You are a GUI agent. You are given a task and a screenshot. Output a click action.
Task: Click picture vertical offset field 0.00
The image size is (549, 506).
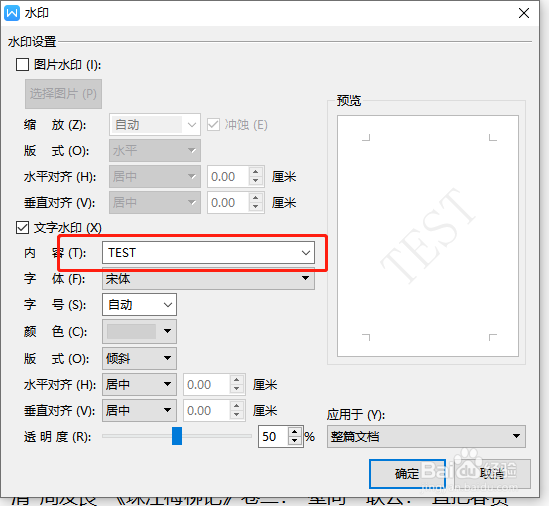(x=228, y=202)
